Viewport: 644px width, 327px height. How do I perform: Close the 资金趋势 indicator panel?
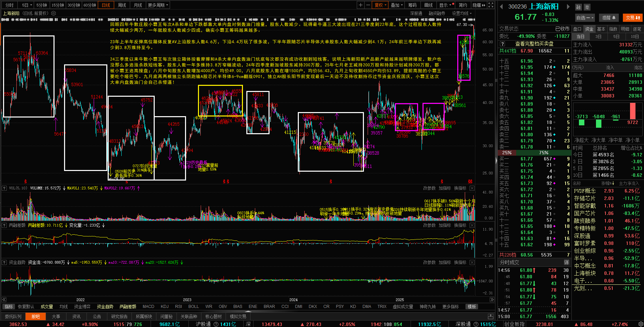click(472, 262)
